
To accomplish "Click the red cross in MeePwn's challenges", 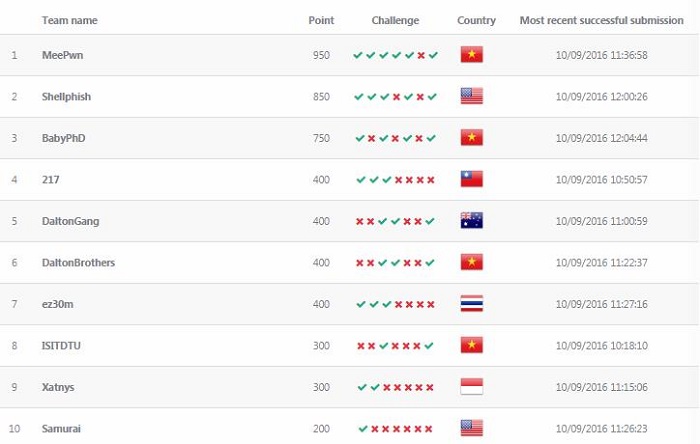I will click(x=421, y=55).
